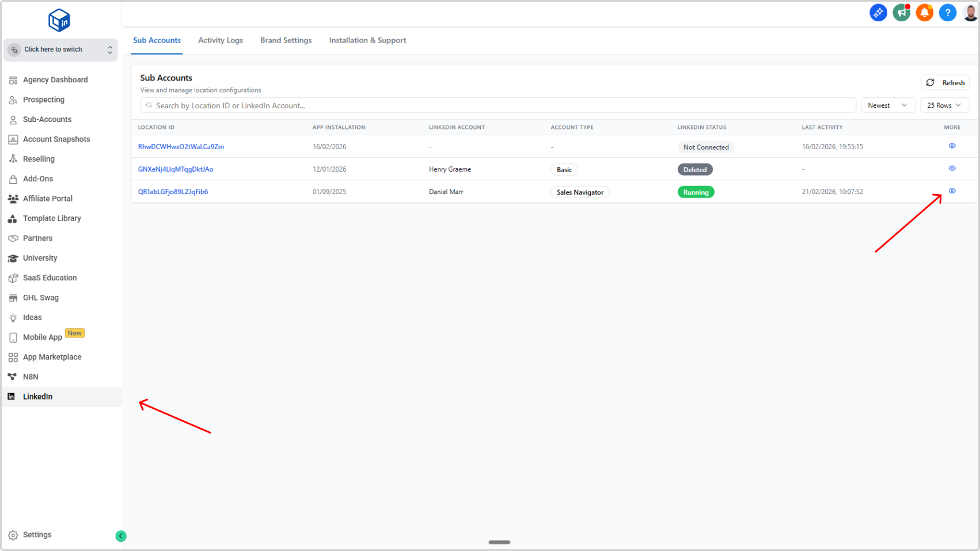This screenshot has width=980, height=551.
Task: Click the blue AI sparkle icon in the header
Action: coord(878,13)
